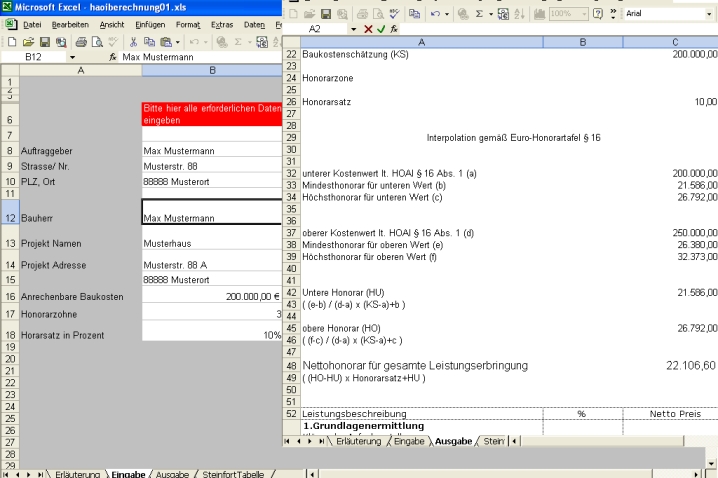The height and width of the screenshot is (478, 718).
Task: Click the Save icon in left toolbar
Action: click(44, 42)
